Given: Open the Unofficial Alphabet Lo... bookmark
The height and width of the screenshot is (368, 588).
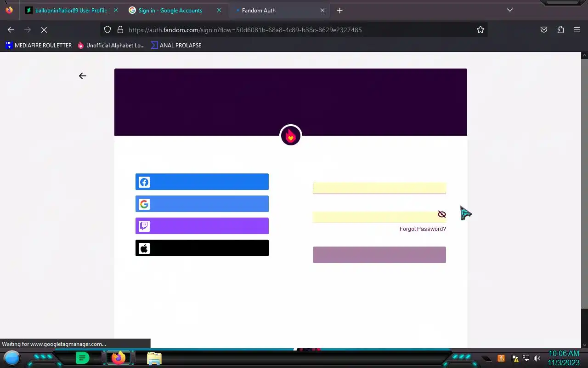Looking at the screenshot, I should point(111,45).
